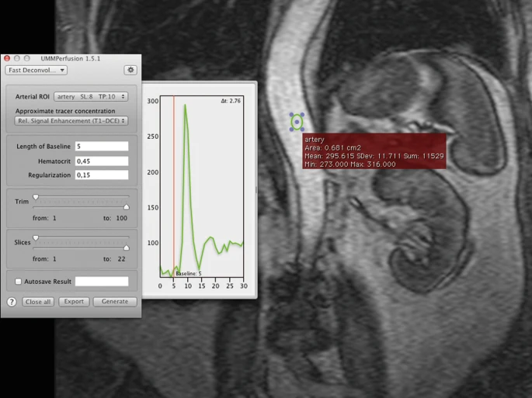The width and height of the screenshot is (532, 398).
Task: Click the Length of Baseline field
Action: (101, 147)
